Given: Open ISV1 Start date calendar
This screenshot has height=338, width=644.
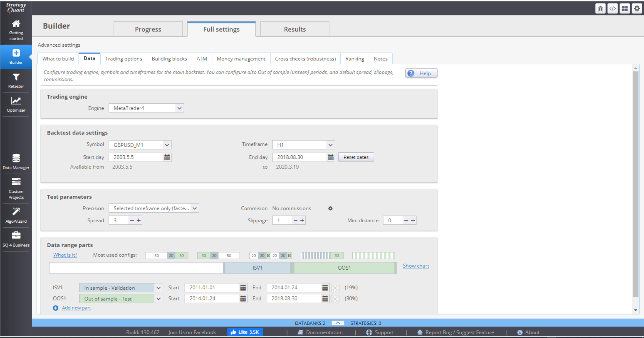Looking at the screenshot, I should click(x=243, y=288).
